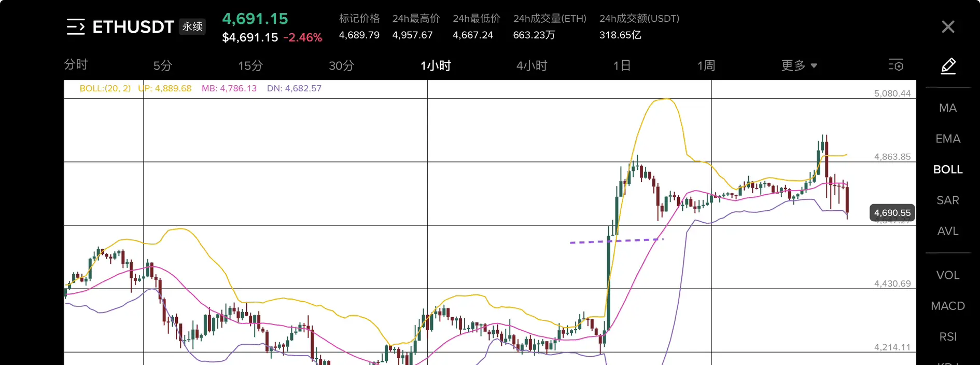The image size is (980, 365).
Task: Click the 4,690.55 current price label
Action: [x=892, y=213]
